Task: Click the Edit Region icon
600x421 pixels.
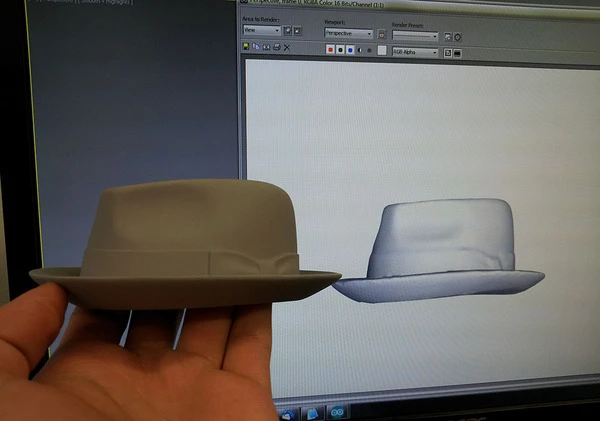Action: tap(287, 31)
